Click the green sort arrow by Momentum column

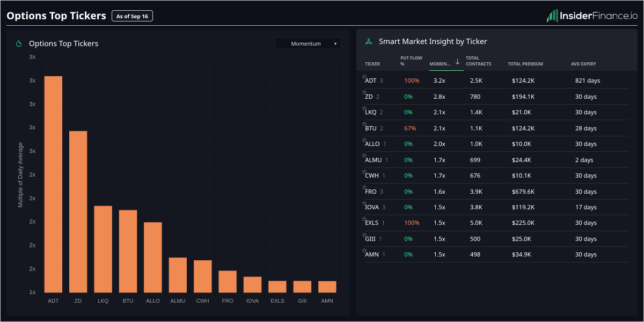457,62
